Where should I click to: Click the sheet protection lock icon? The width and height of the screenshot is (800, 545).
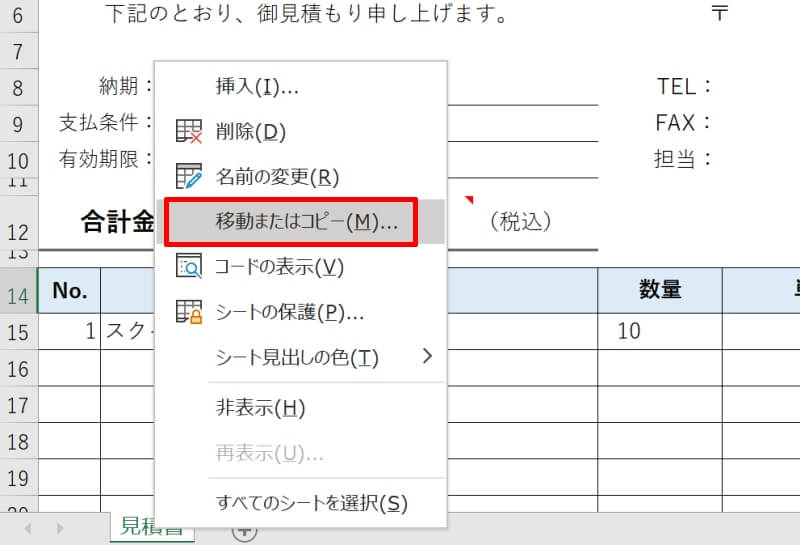[x=189, y=312]
